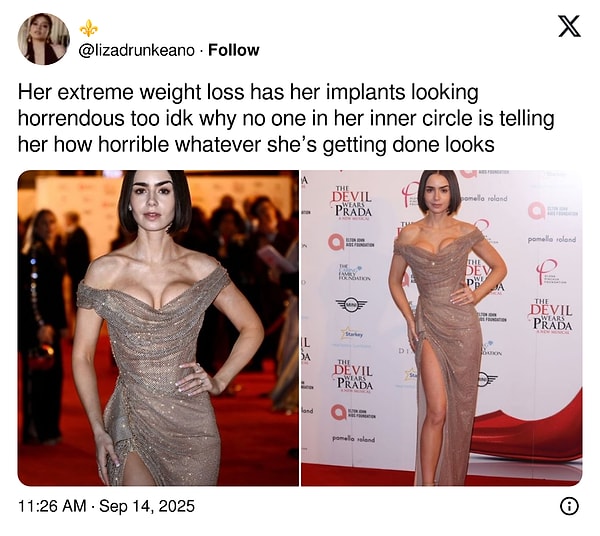The image size is (600, 536).
Task: Open the @lizadrunkeano handle link
Action: click(x=137, y=50)
